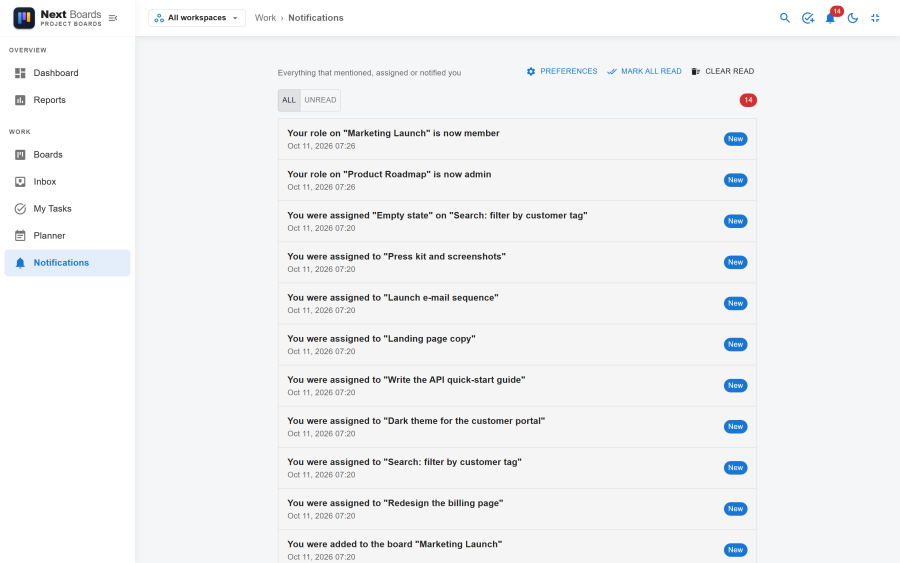Click New badge on Redesign billing page row
900x563 pixels.
point(735,509)
